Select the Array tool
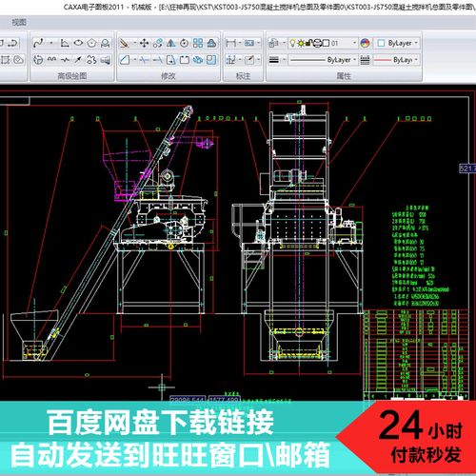Screen dimensions: 476x476 pyautogui.click(x=198, y=43)
